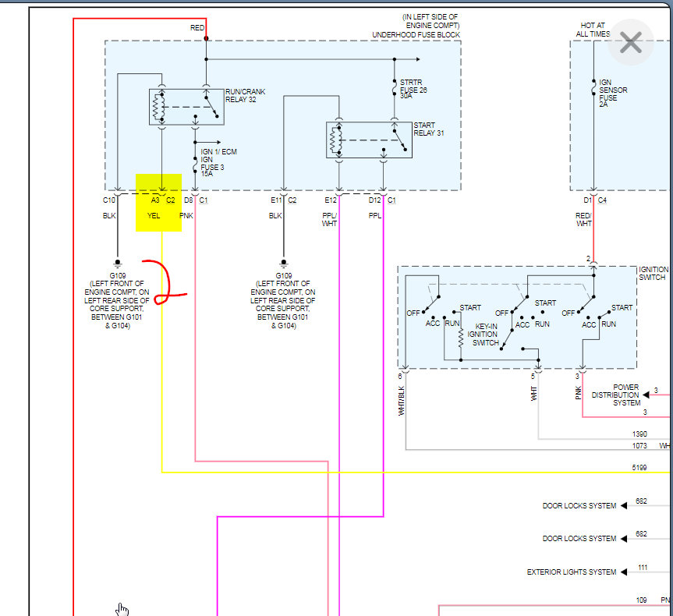Viewport: 673px width, 616px height.
Task: Click the IGN SENSOR FUSE 2A label
Action: (613, 93)
